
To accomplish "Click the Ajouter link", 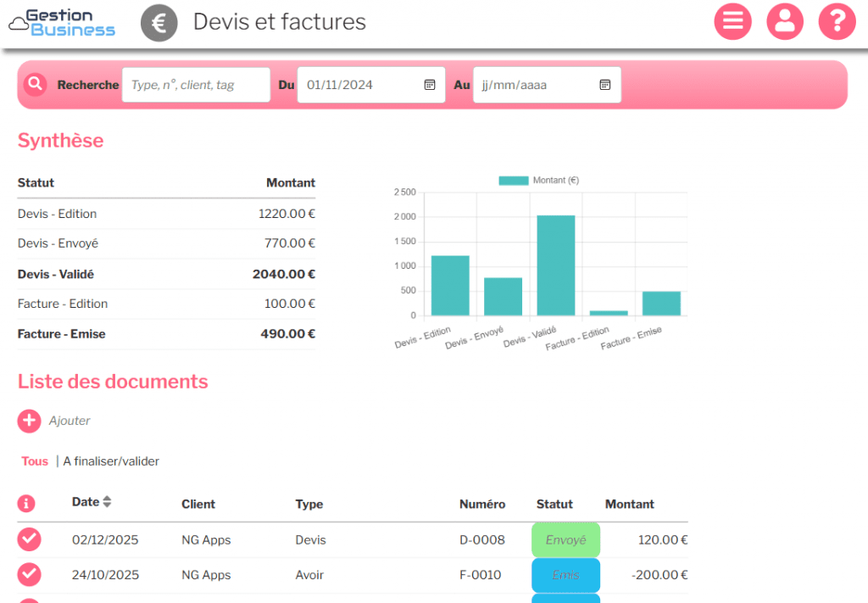I will coord(70,421).
